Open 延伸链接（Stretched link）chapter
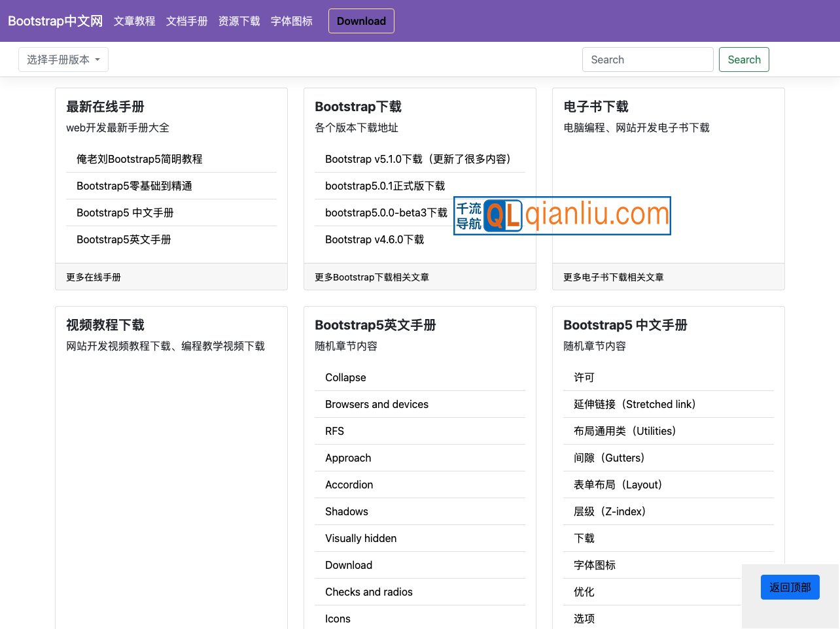Screen dimensions: 840x629 [635, 404]
